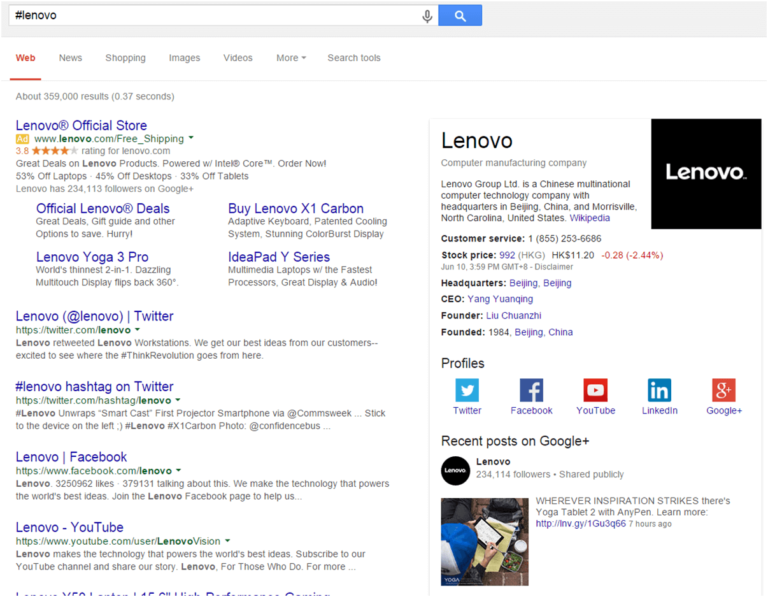
Task: Open the lnv.gy/1Gu3q66 post link
Action: point(580,524)
